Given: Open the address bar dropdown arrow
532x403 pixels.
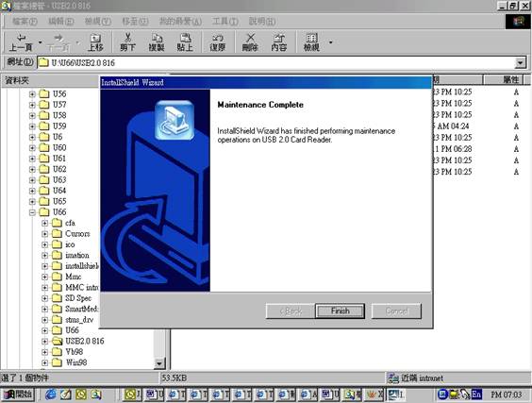Looking at the screenshot, I should click(520, 63).
